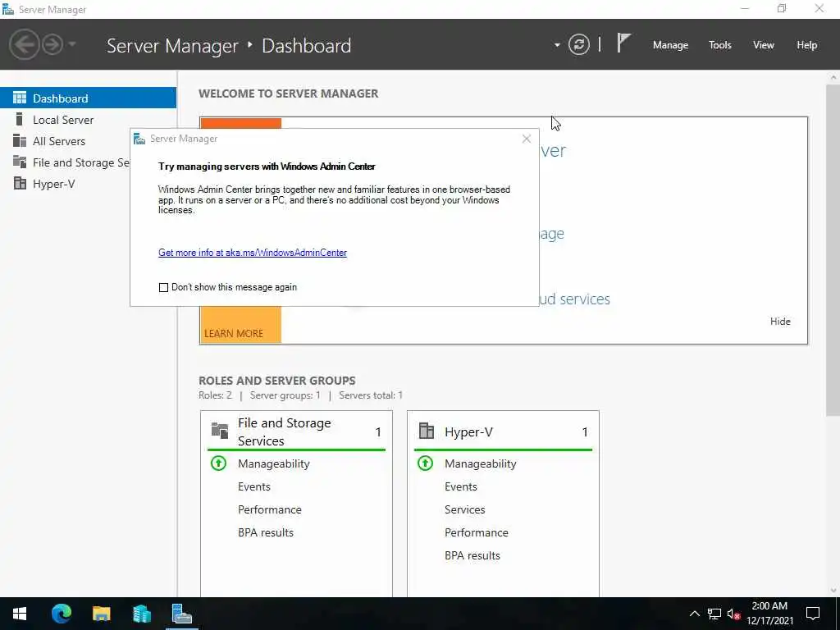840x630 pixels.
Task: Click the File and Storage tile icon
Action: coord(220,430)
